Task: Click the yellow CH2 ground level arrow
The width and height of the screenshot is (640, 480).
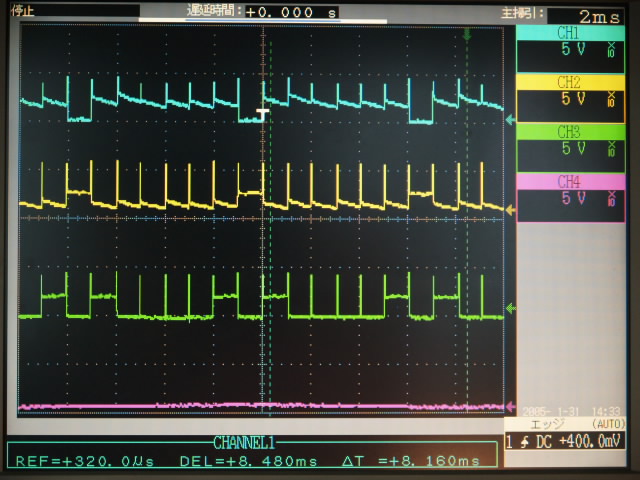Action: pyautogui.click(x=511, y=210)
